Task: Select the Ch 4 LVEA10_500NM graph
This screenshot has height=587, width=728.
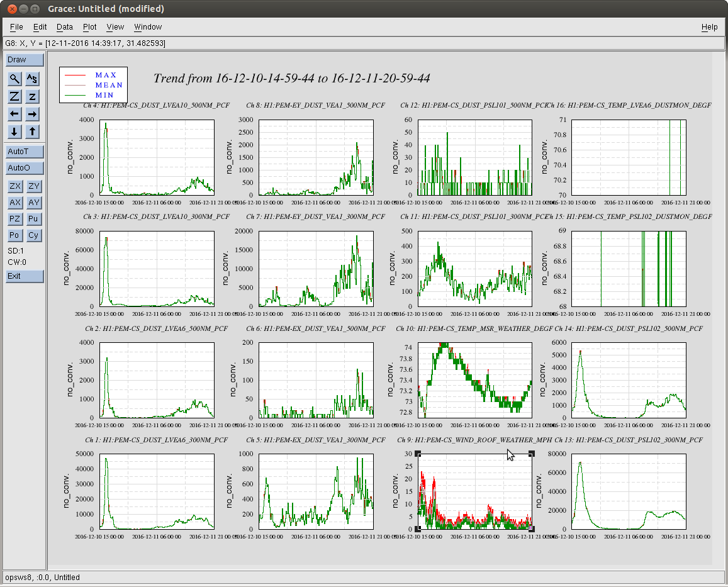Action: coord(157,157)
